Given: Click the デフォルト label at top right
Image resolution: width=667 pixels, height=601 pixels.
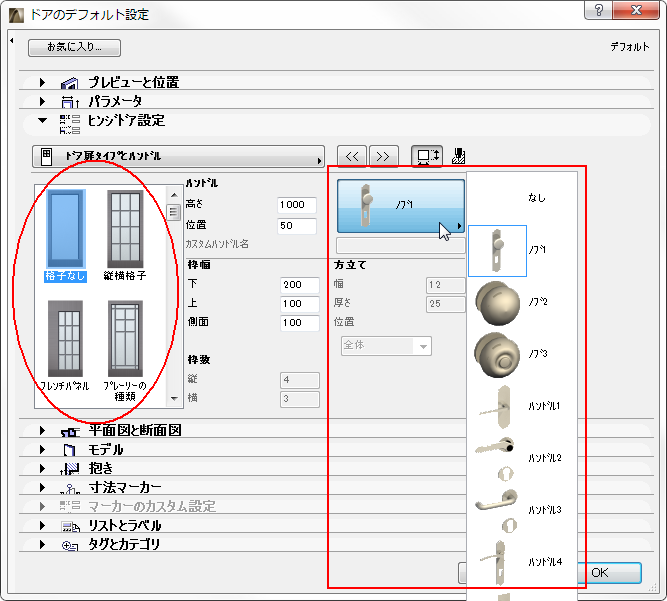Looking at the screenshot, I should point(630,47).
